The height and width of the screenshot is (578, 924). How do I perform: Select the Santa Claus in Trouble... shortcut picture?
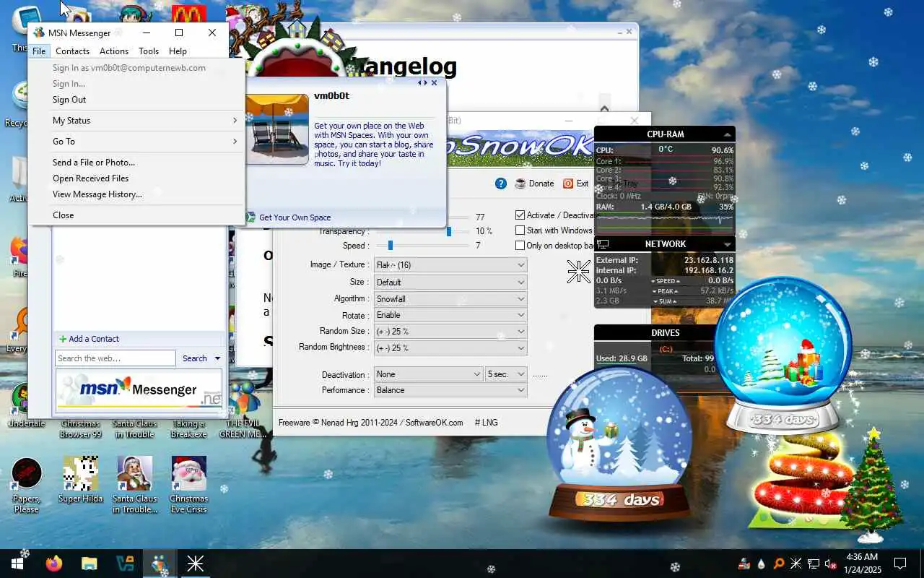(135, 473)
